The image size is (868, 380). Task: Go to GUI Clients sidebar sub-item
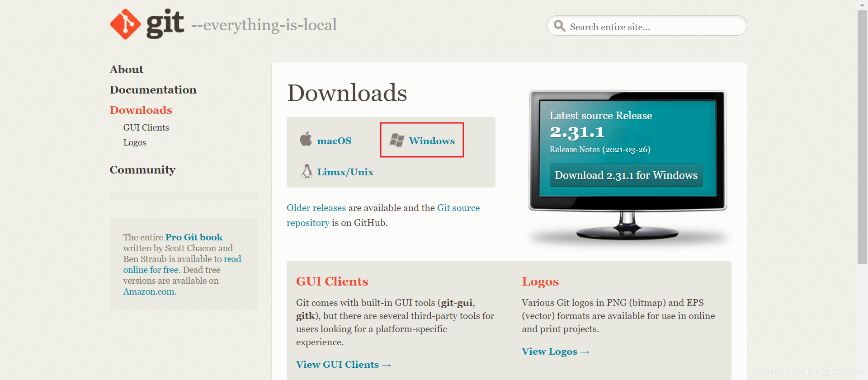[x=146, y=127]
